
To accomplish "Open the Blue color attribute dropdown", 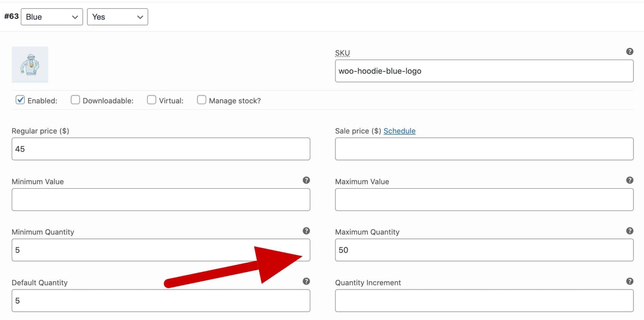I will coord(52,17).
